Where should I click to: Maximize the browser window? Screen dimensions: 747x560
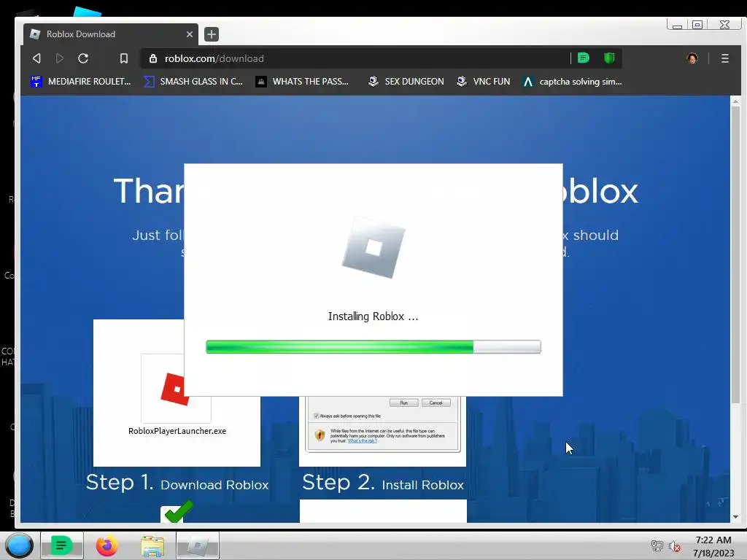697,25
